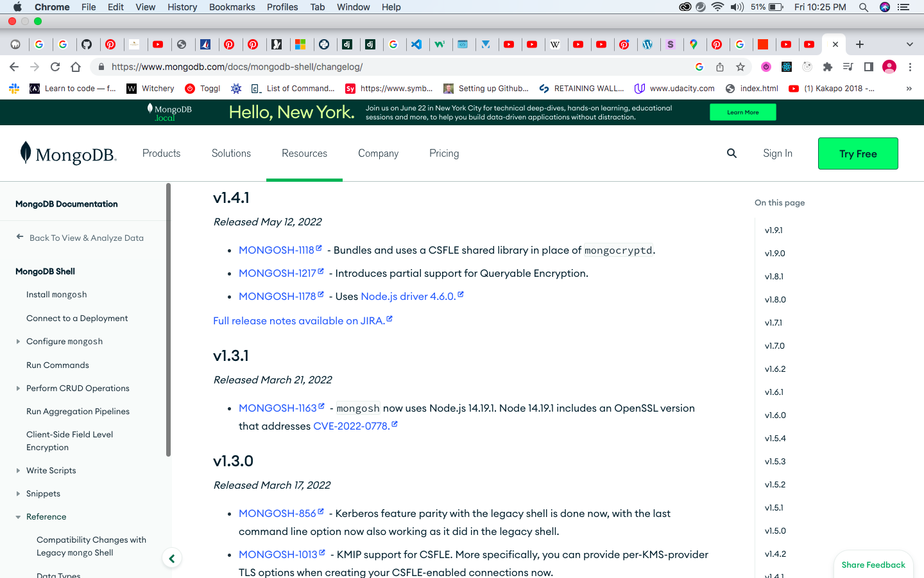Click the left sidebar scrollbar
Viewport: 924px width, 578px height.
[169, 321]
